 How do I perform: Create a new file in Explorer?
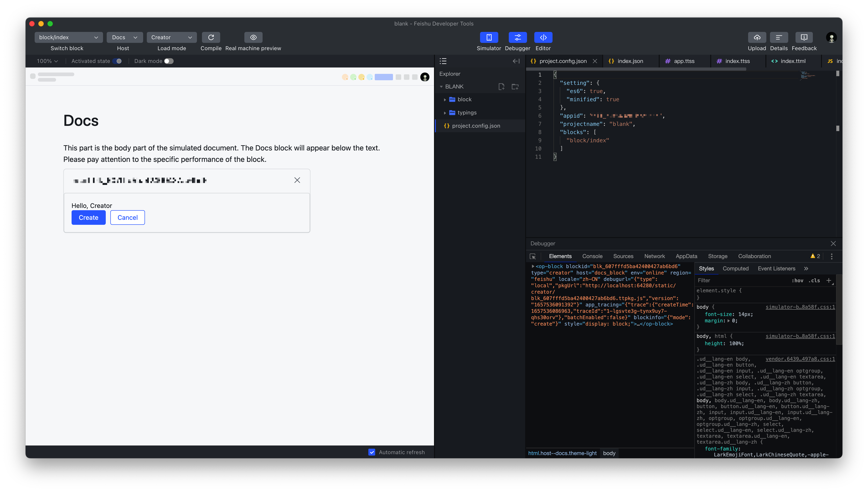point(501,86)
